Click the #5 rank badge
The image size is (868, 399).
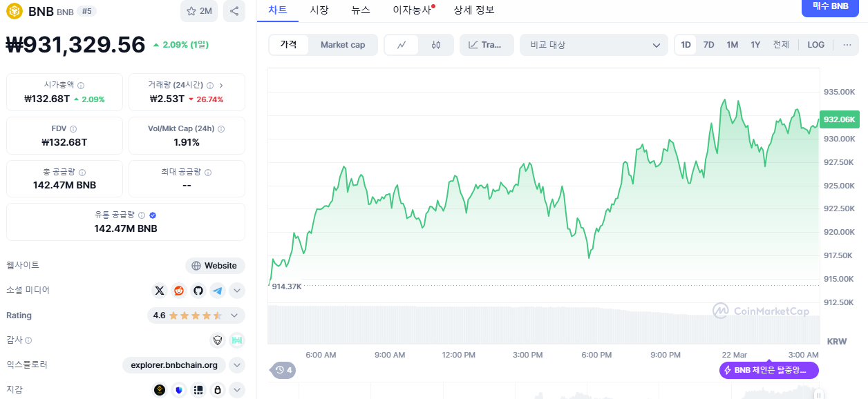point(86,11)
